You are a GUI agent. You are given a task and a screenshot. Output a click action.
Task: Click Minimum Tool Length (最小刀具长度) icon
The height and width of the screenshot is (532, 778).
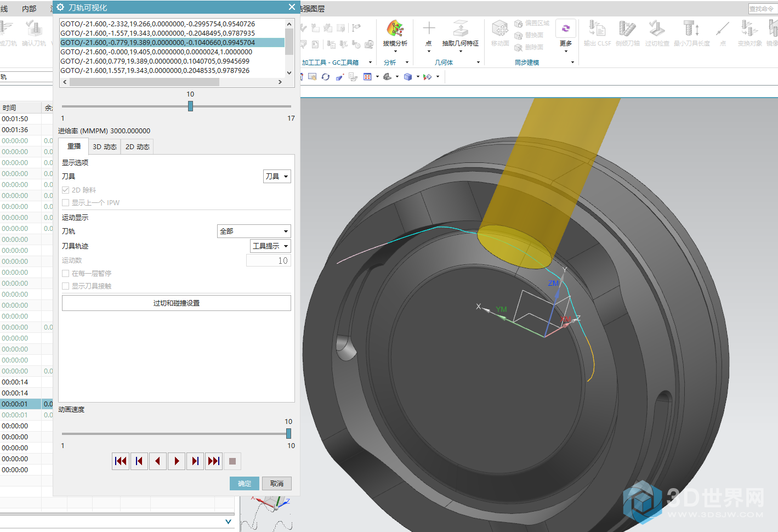click(691, 29)
